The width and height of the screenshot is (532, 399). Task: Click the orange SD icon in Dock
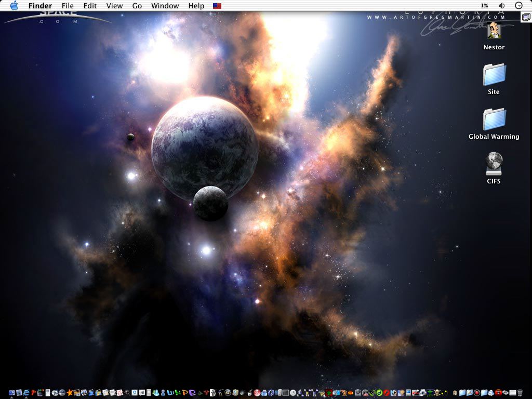pos(350,393)
